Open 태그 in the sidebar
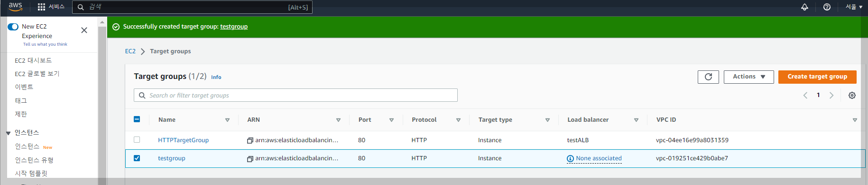This screenshot has width=868, height=185. [x=21, y=101]
